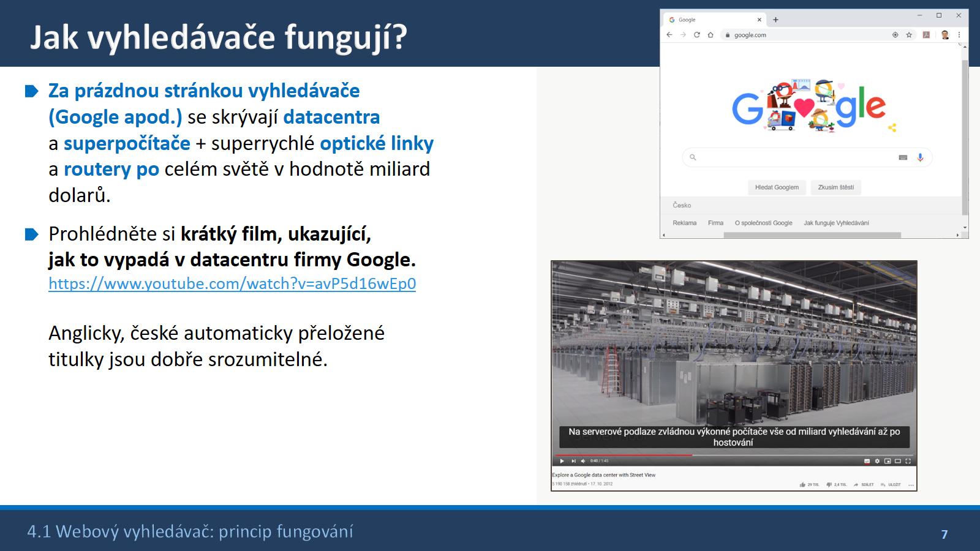Open a new Chrome tab with plus
The image size is (980, 551).
point(775,20)
